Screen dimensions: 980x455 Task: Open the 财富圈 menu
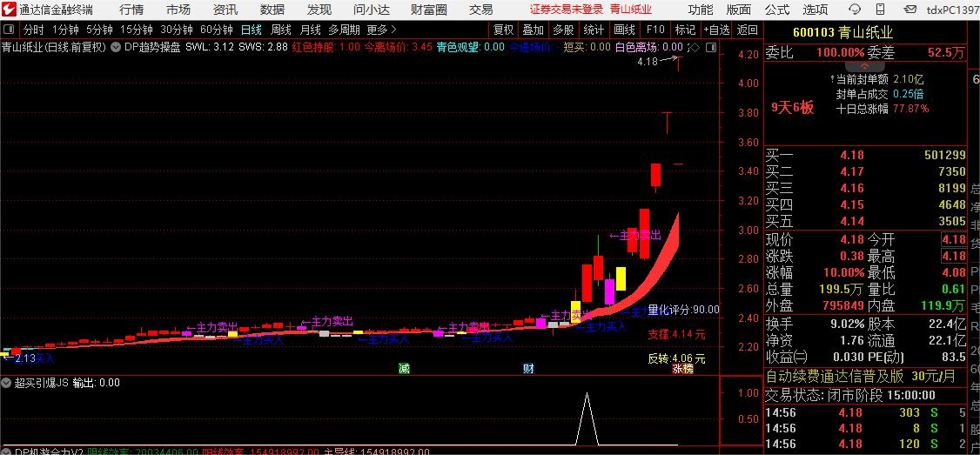point(429,10)
